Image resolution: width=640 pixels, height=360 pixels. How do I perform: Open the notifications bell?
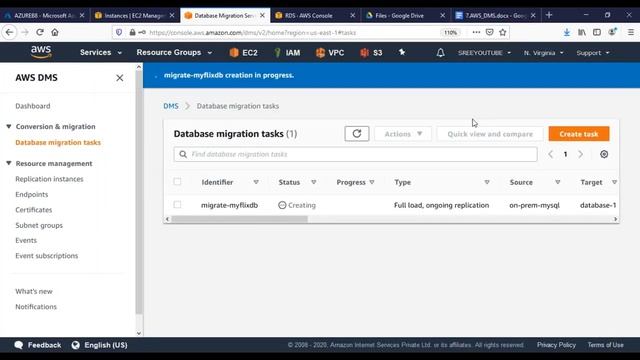[440, 53]
